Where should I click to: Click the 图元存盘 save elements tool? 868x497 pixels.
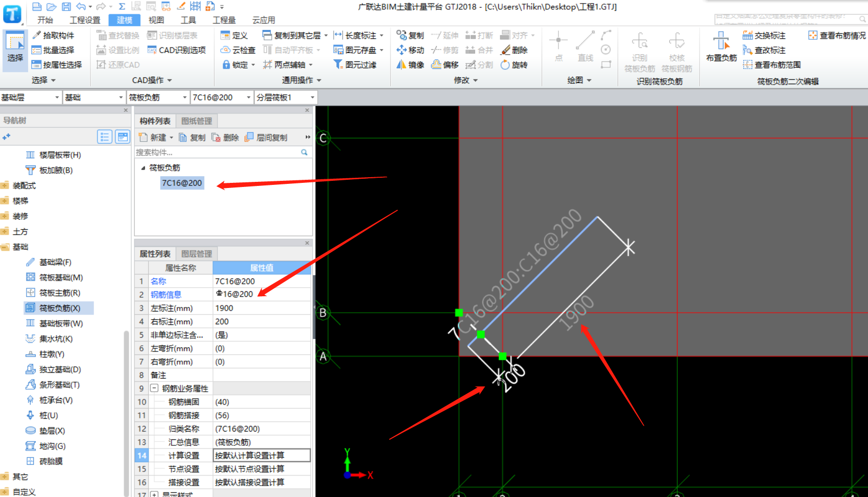coord(358,50)
